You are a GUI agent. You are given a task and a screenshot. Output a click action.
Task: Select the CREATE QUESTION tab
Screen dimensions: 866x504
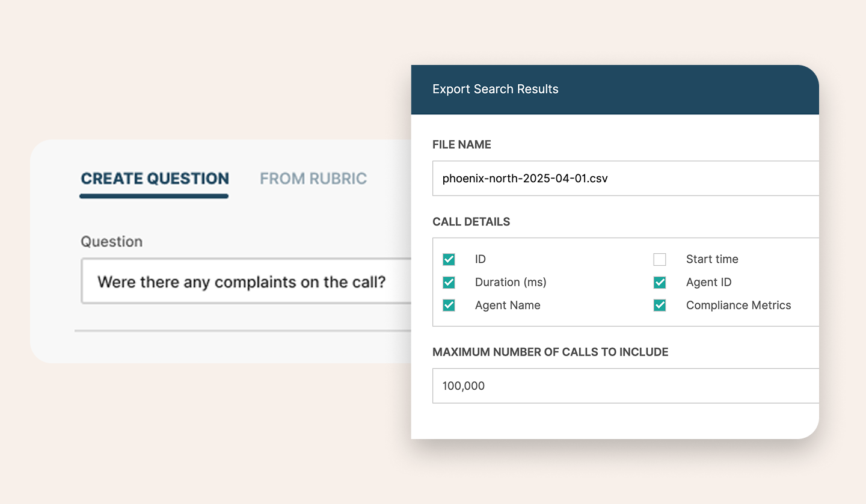coord(155,179)
